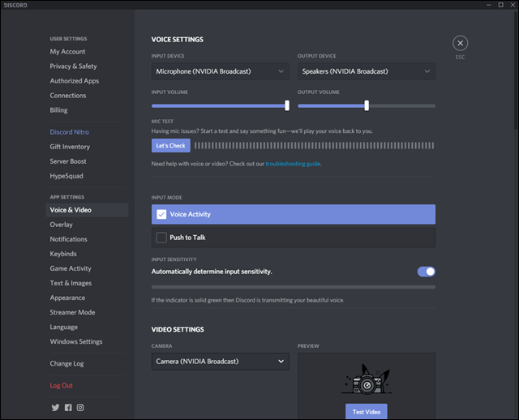Open the Twitter icon link
Viewport: 519px width, 420px height.
(x=55, y=407)
